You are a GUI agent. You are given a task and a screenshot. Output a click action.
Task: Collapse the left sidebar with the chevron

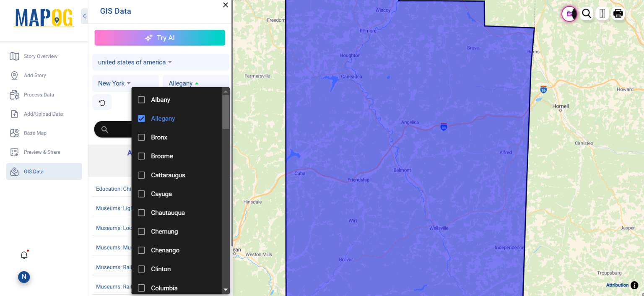pos(84,16)
